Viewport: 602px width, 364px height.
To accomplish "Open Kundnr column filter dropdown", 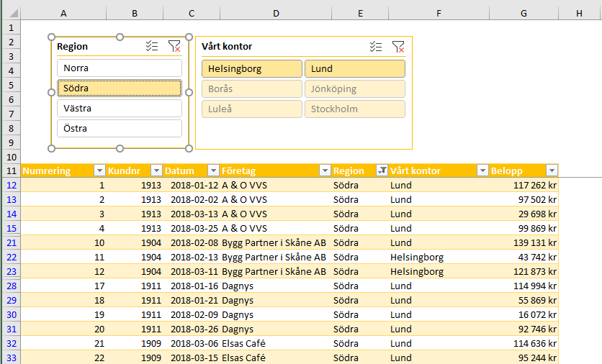I will pyautogui.click(x=156, y=170).
